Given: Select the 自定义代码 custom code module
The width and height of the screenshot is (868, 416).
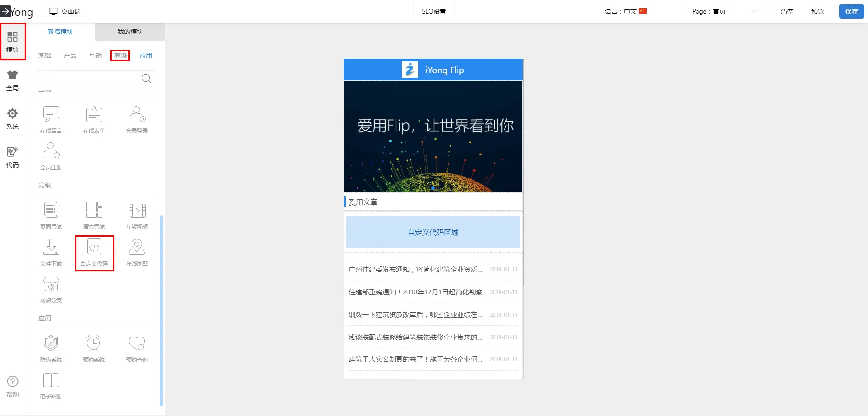Looking at the screenshot, I should coord(94,252).
